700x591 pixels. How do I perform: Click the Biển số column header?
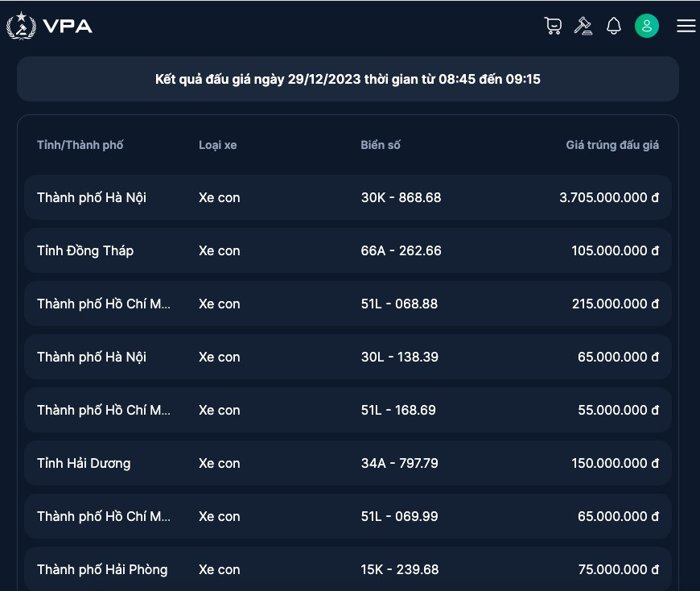click(381, 145)
